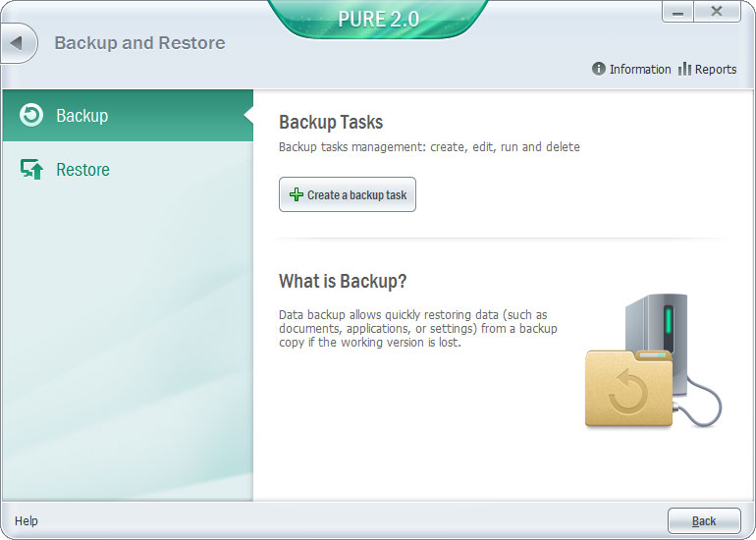Open the Reports link
The width and height of the screenshot is (756, 540).
[x=716, y=70]
